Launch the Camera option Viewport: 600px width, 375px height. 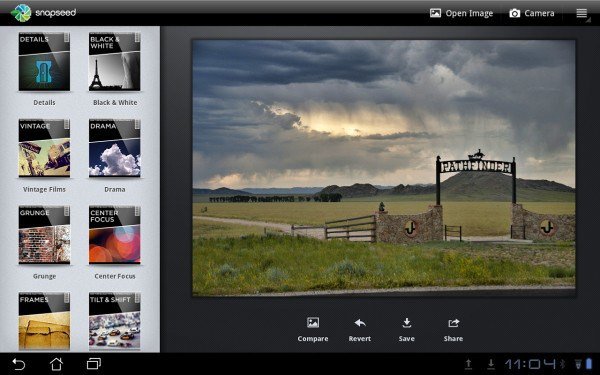coord(532,13)
